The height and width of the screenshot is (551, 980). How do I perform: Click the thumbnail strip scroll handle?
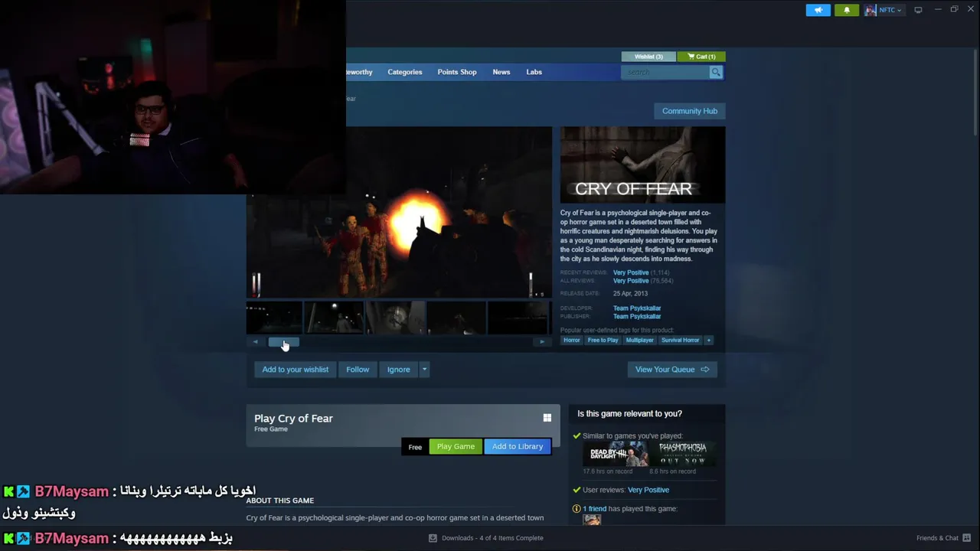283,342
